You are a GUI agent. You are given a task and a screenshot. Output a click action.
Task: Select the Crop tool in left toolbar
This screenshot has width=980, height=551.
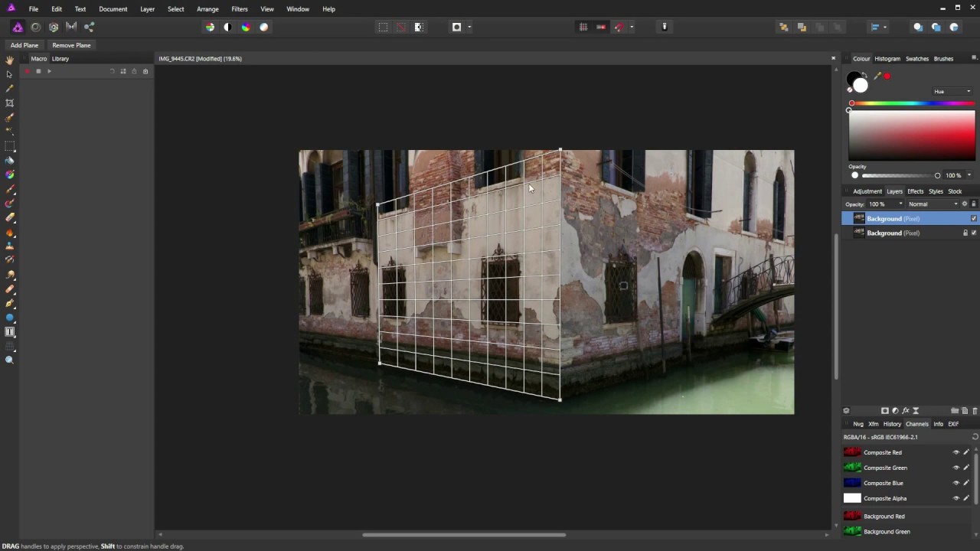tap(9, 103)
